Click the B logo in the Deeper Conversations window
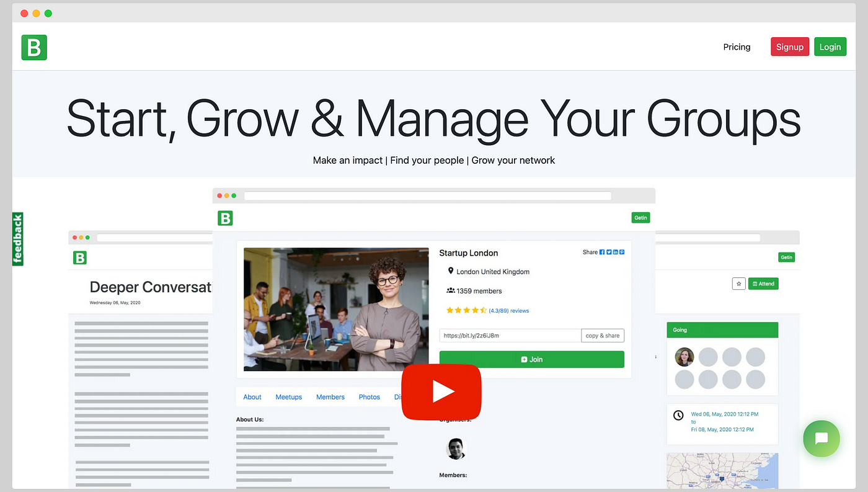This screenshot has height=492, width=868. 79,257
